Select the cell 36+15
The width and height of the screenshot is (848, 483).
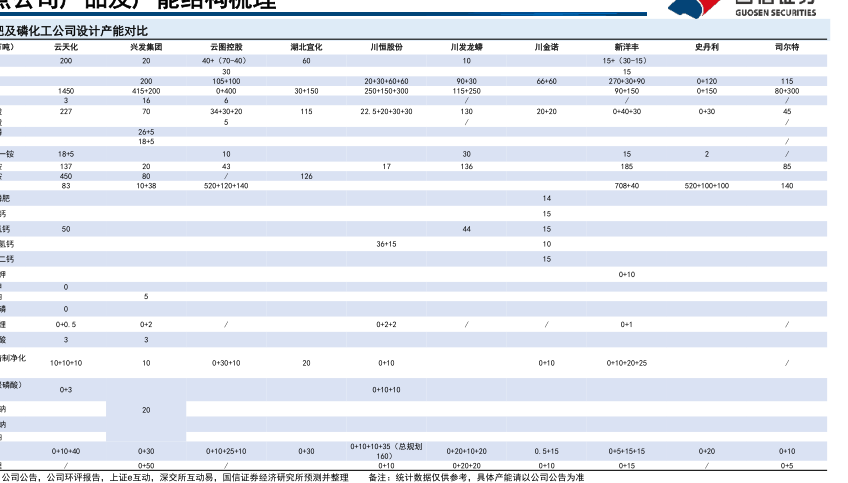click(386, 244)
